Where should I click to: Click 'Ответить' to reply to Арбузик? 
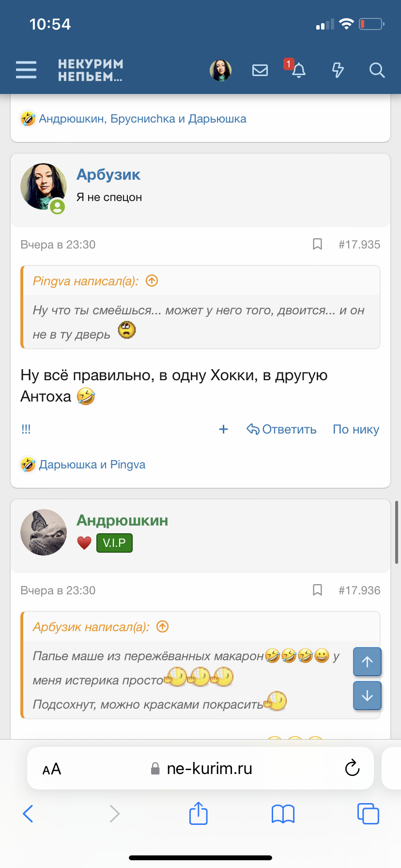tap(281, 429)
